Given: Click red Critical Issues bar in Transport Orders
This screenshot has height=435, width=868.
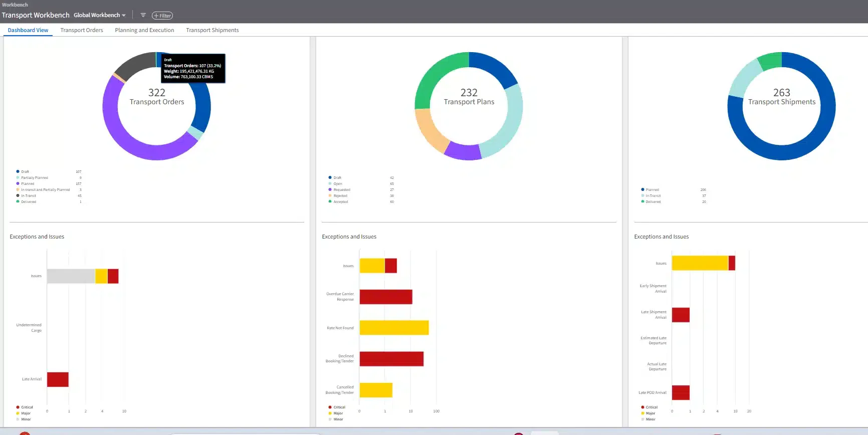Looking at the screenshot, I should click(113, 276).
